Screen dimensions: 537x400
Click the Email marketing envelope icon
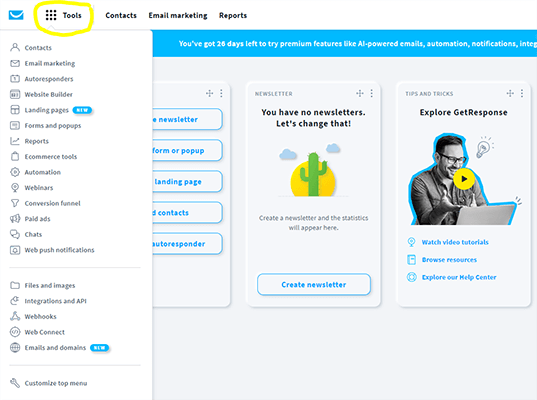[x=15, y=63]
